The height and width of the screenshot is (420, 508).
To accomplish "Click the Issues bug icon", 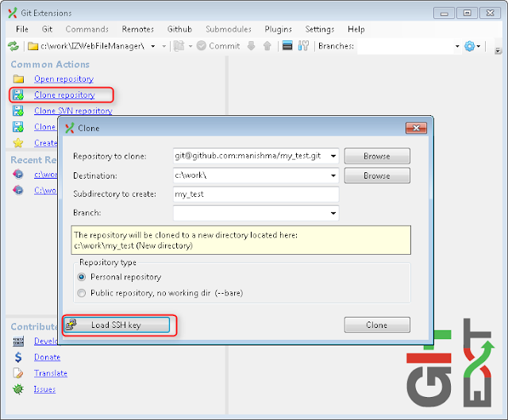I will (18, 389).
